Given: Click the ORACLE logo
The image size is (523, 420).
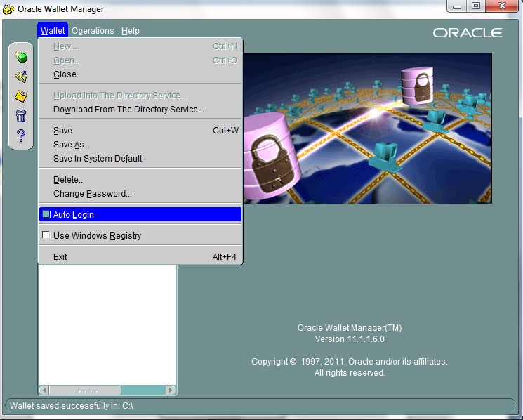Looking at the screenshot, I should 468,33.
